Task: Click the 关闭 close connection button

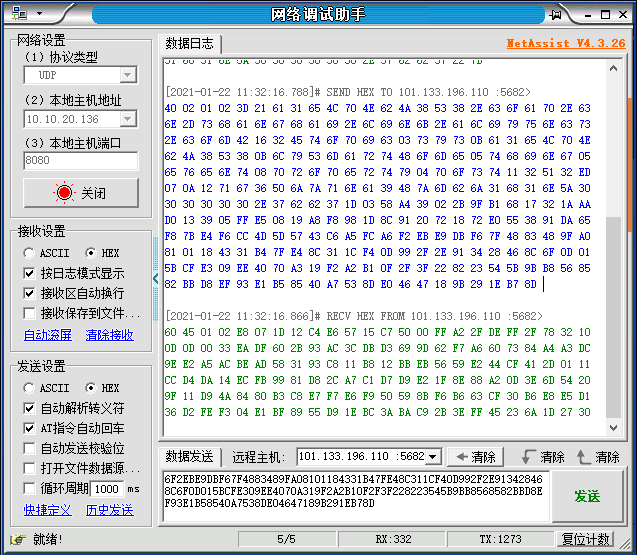Action: [81, 193]
